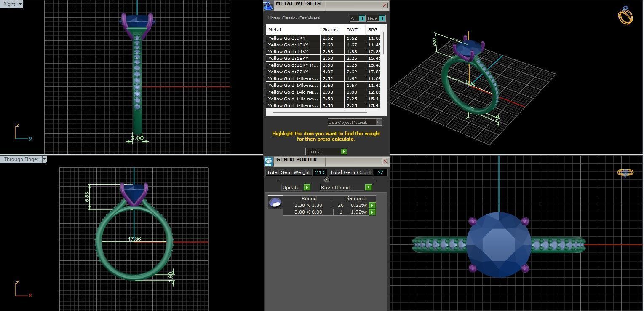644x311 pixels.
Task: Click the Gem Reporter panel icon
Action: [268, 162]
